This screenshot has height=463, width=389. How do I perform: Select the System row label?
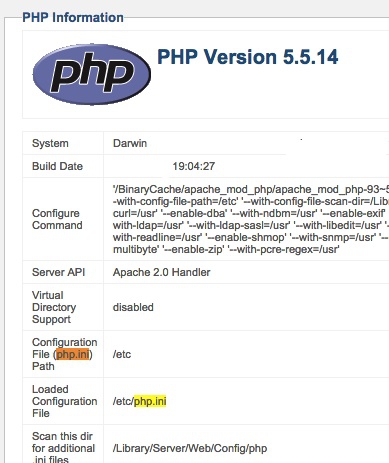(50, 143)
